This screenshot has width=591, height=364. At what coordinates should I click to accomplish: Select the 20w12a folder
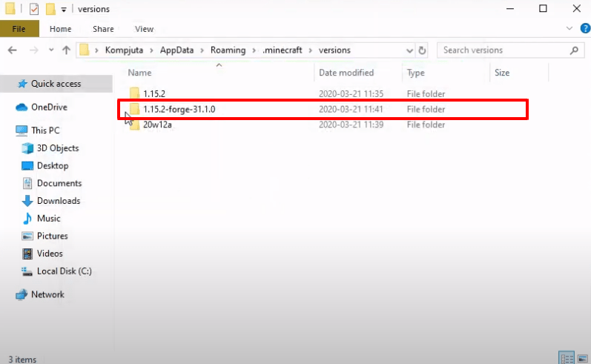[x=157, y=125]
